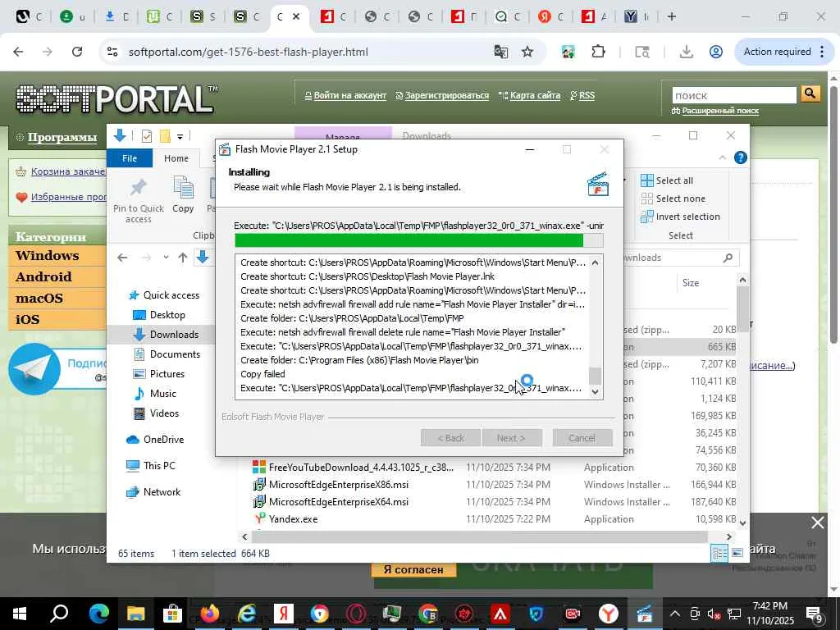
Task: Select the Yandex.exe file row
Action: 494,519
